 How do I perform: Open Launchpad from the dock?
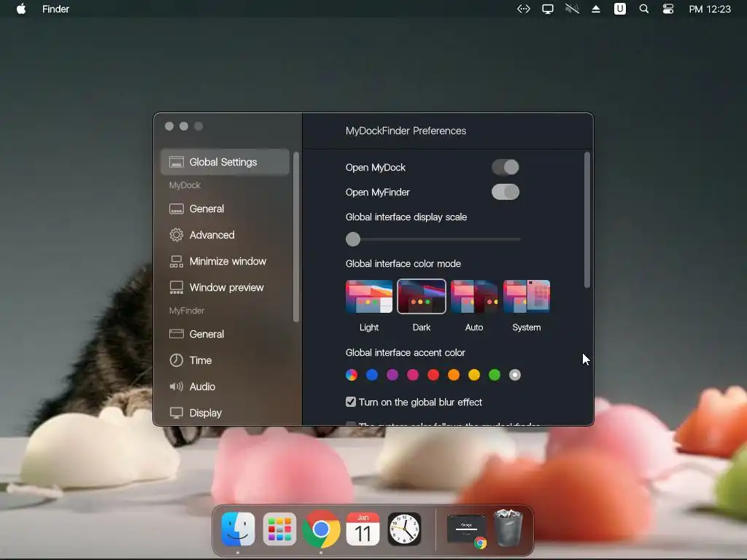click(279, 529)
